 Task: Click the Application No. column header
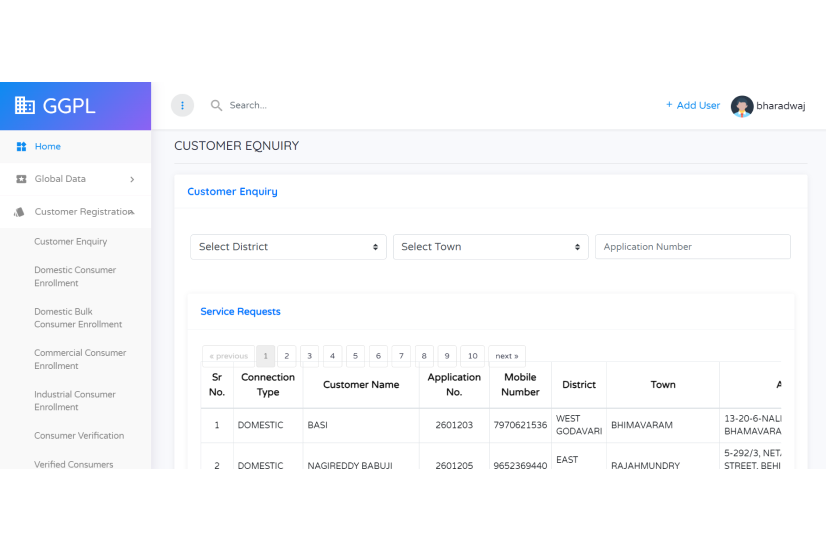(x=454, y=385)
